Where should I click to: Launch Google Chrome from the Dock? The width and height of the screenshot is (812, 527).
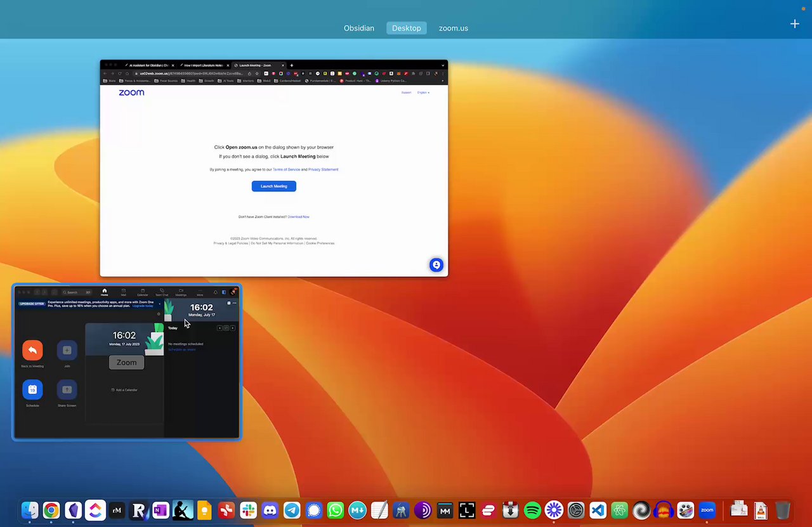tap(51, 510)
